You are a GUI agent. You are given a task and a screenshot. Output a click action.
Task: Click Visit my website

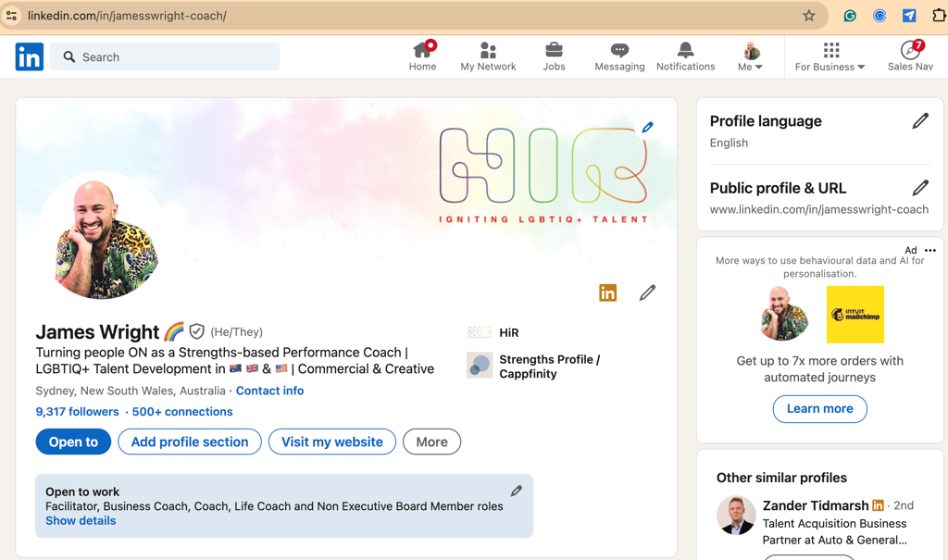coord(331,442)
